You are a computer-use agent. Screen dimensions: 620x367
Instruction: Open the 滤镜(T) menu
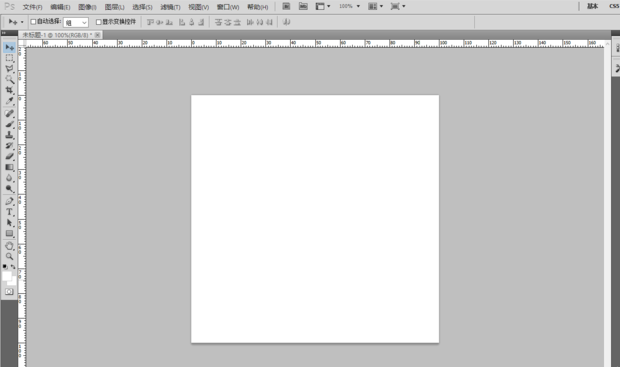coord(170,7)
